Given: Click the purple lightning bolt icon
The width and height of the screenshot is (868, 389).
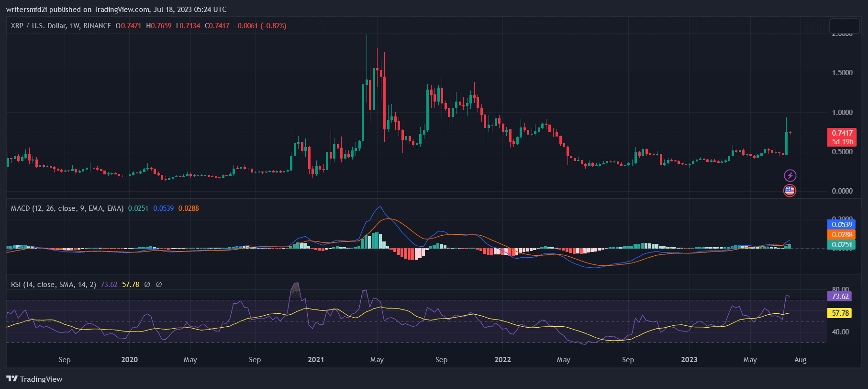Looking at the screenshot, I should [x=790, y=176].
